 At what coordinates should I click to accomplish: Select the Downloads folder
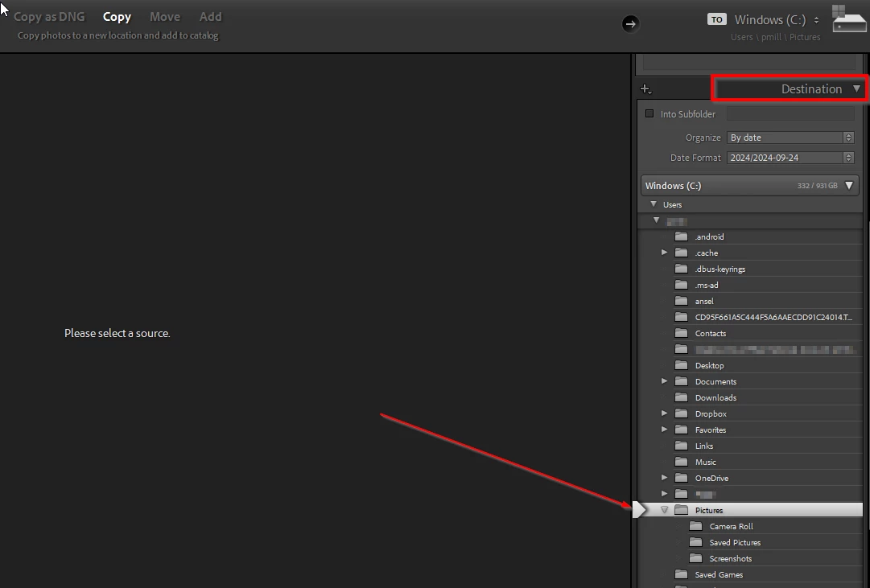(x=715, y=397)
